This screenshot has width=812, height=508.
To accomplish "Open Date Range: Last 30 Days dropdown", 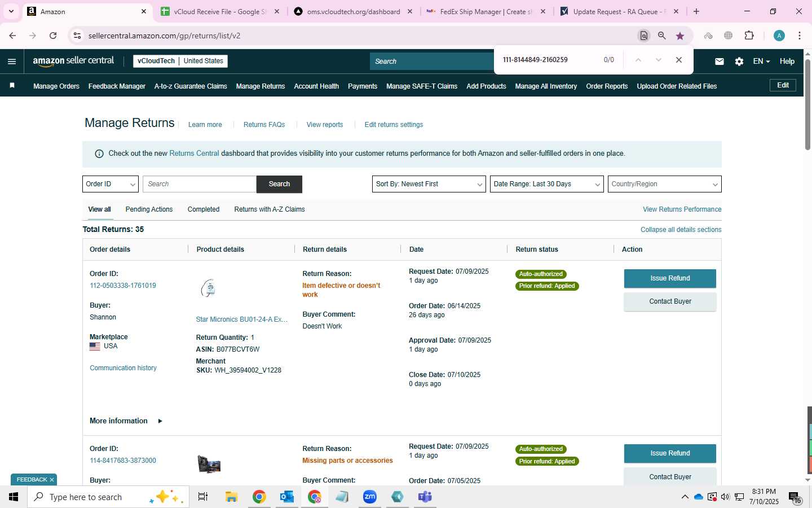I will (x=546, y=184).
